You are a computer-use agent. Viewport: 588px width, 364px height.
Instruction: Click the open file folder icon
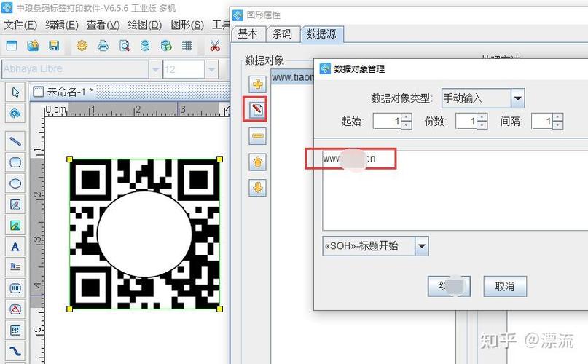pos(33,46)
